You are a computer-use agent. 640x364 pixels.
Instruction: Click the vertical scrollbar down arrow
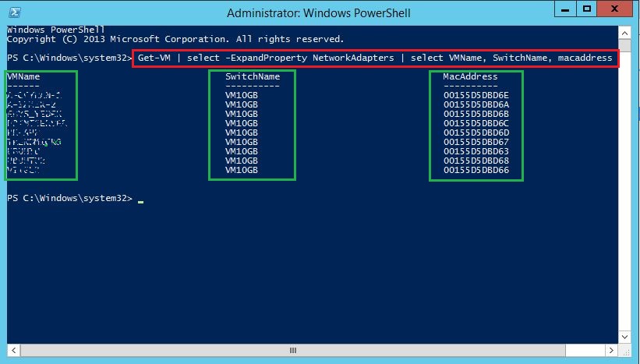click(x=624, y=337)
